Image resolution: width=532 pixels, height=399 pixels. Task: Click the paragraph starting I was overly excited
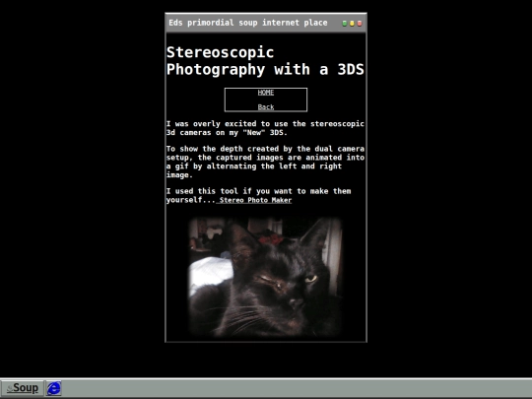pos(265,128)
